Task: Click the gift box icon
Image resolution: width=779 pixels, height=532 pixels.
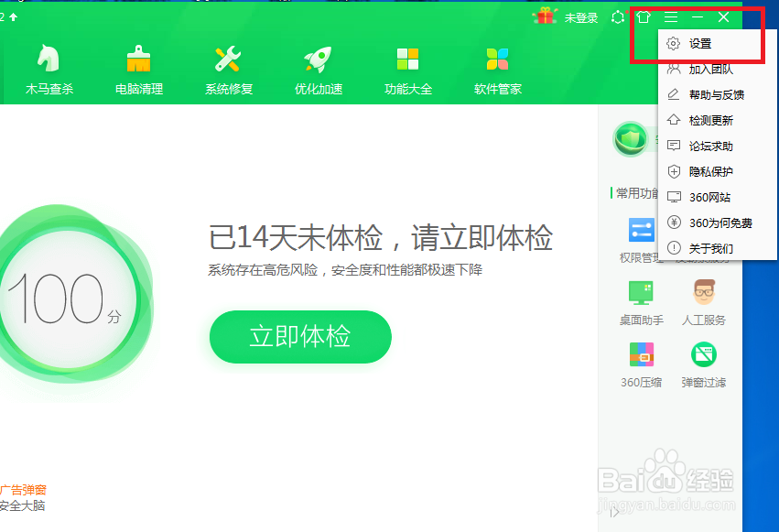Action: [545, 16]
